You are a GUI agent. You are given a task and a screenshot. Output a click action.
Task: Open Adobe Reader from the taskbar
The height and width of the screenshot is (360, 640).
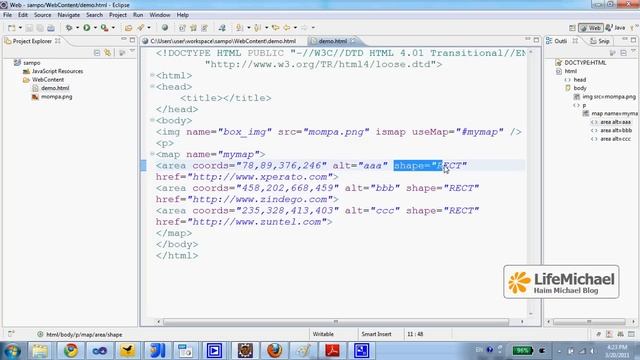click(x=332, y=351)
